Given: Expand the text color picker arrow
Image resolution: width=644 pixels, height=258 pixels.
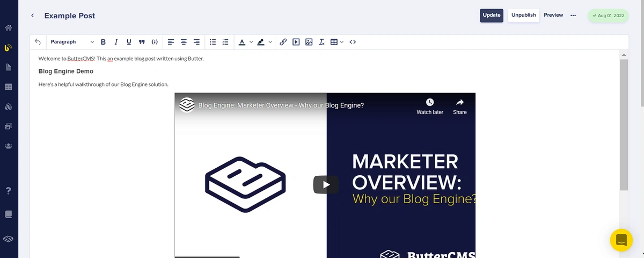Looking at the screenshot, I should 251,42.
